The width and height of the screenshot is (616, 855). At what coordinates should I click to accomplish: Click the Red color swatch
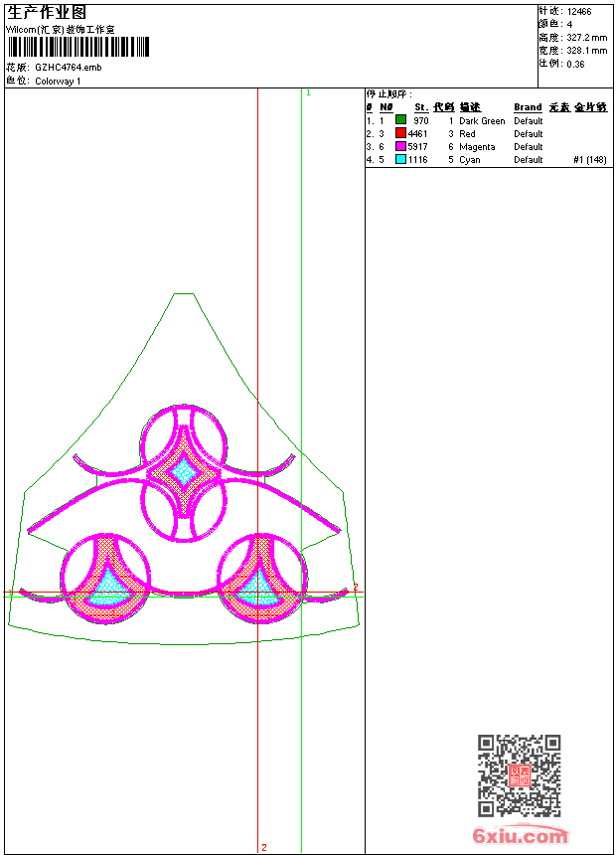400,132
